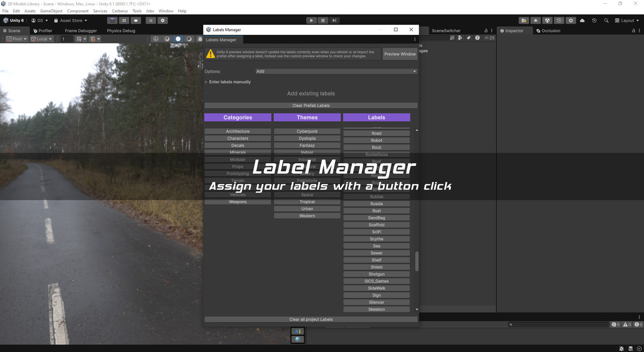Toggle Pause in the editor toolbar

click(323, 20)
